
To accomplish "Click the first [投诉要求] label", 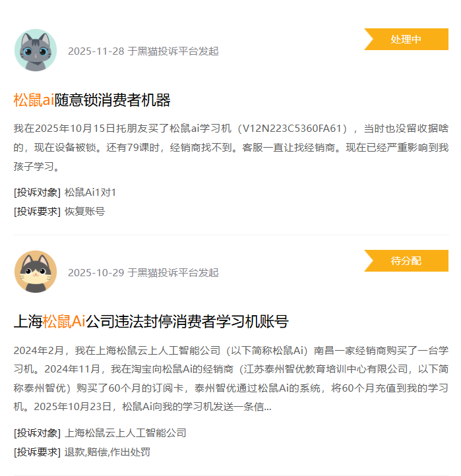I will [37, 211].
